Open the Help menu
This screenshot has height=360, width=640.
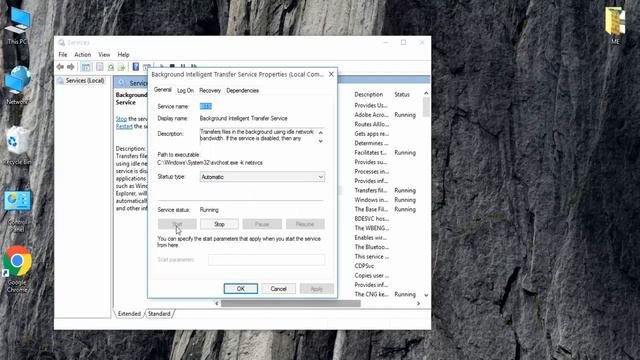123,54
